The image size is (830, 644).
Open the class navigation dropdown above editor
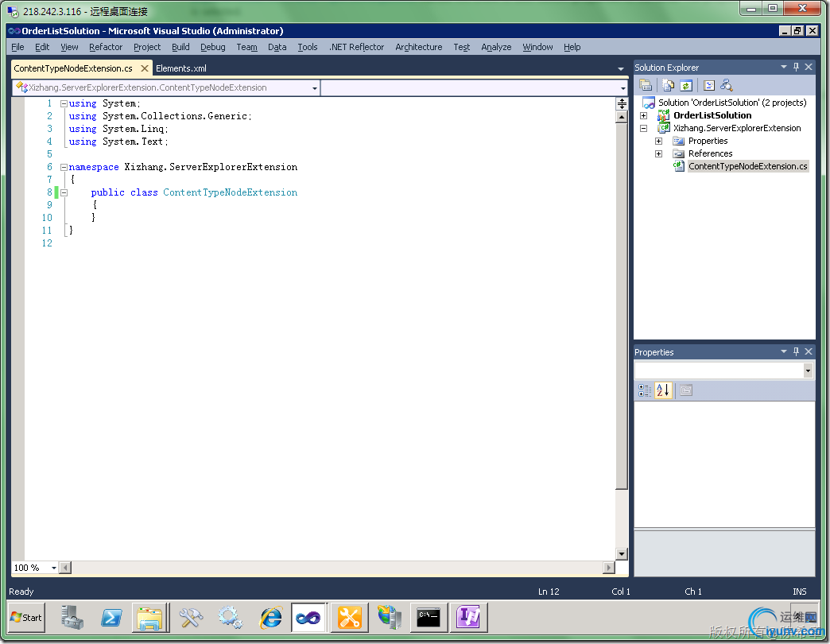[315, 88]
